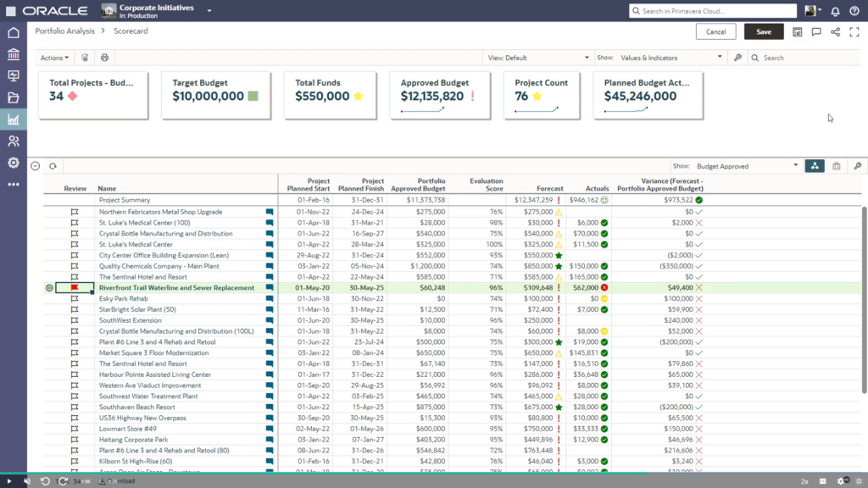Click the share icon next to Save
The width and height of the screenshot is (868, 488).
836,32
